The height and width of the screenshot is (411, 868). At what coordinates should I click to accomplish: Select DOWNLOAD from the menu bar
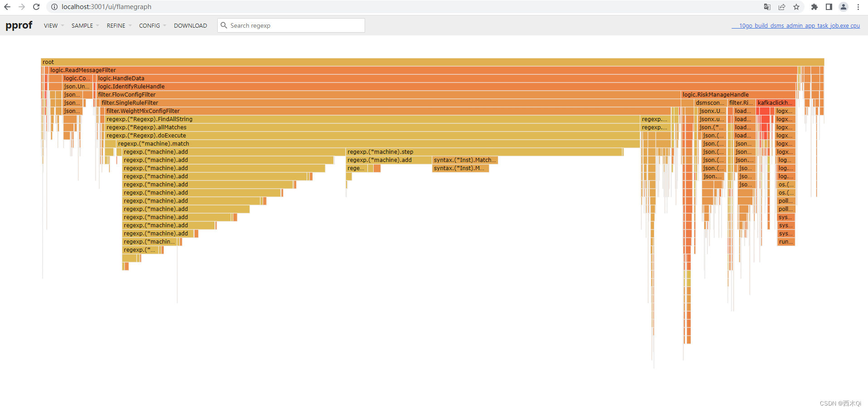coord(190,25)
